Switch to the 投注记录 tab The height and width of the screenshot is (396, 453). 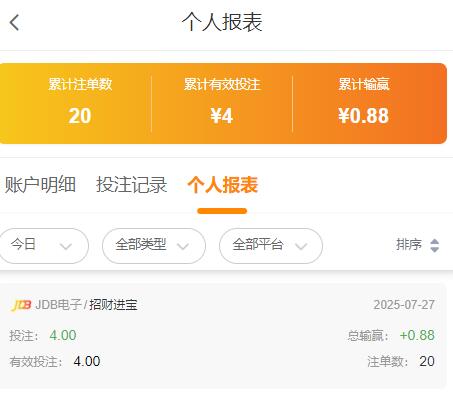click(x=131, y=184)
